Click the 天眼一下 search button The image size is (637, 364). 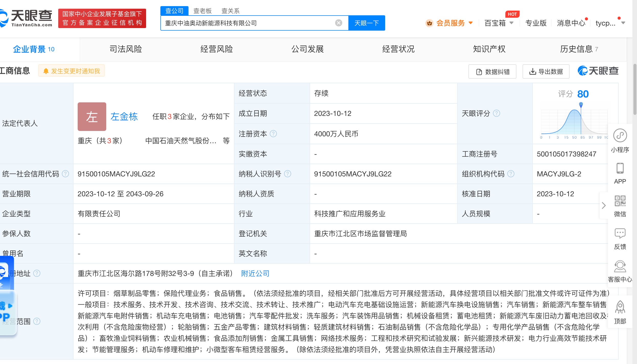[x=367, y=23]
